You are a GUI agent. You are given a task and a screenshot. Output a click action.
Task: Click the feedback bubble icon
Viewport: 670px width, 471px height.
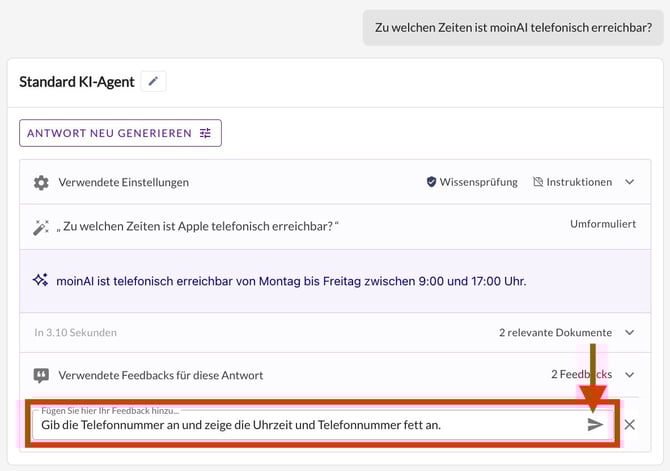(41, 375)
